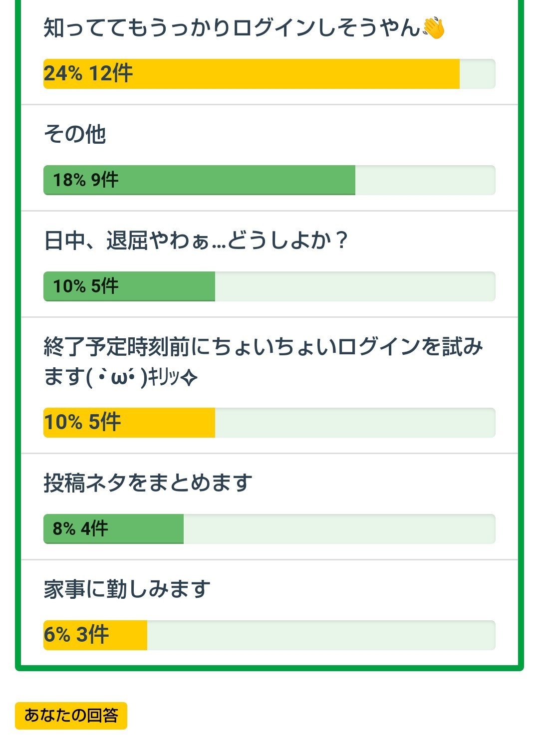Image resolution: width=539 pixels, height=756 pixels.
Task: Select the 知っててもうっかりログインしそうやん option text
Action: pyautogui.click(x=232, y=27)
